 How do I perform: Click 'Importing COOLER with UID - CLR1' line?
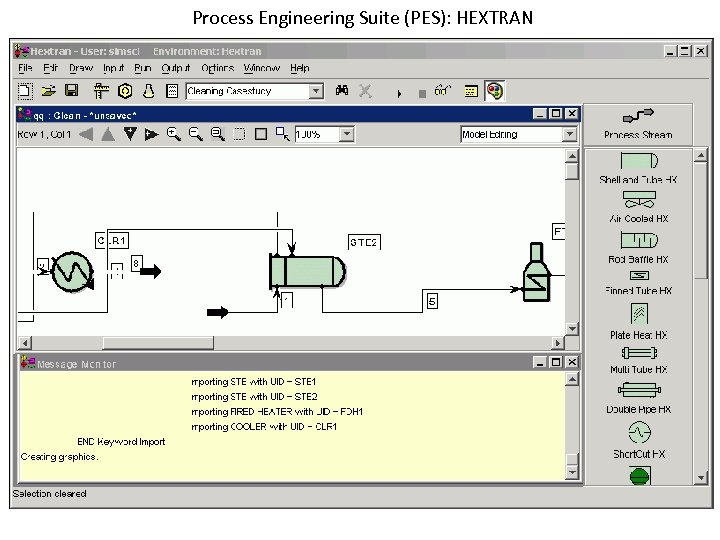pos(264,427)
